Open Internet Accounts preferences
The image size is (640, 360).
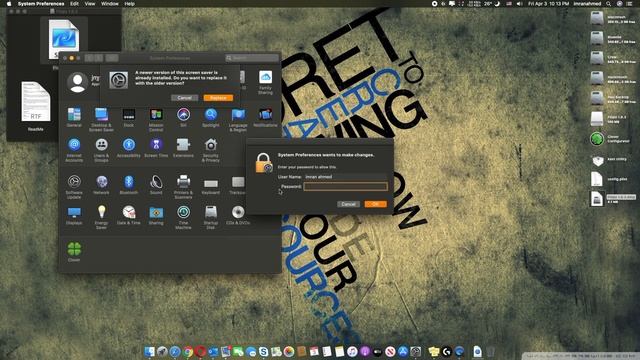(74, 150)
